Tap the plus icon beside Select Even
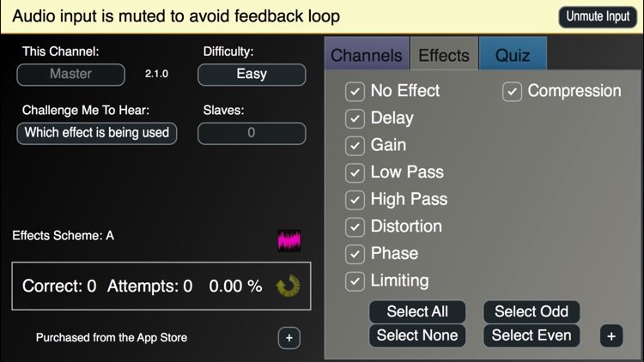This screenshot has width=644, height=362. pyautogui.click(x=611, y=336)
